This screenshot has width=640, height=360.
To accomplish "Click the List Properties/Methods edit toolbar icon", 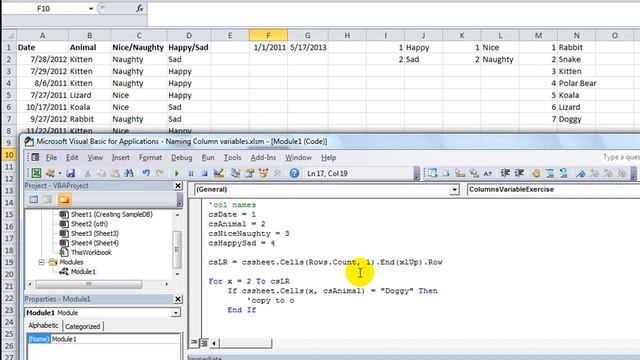I will click(432, 173).
